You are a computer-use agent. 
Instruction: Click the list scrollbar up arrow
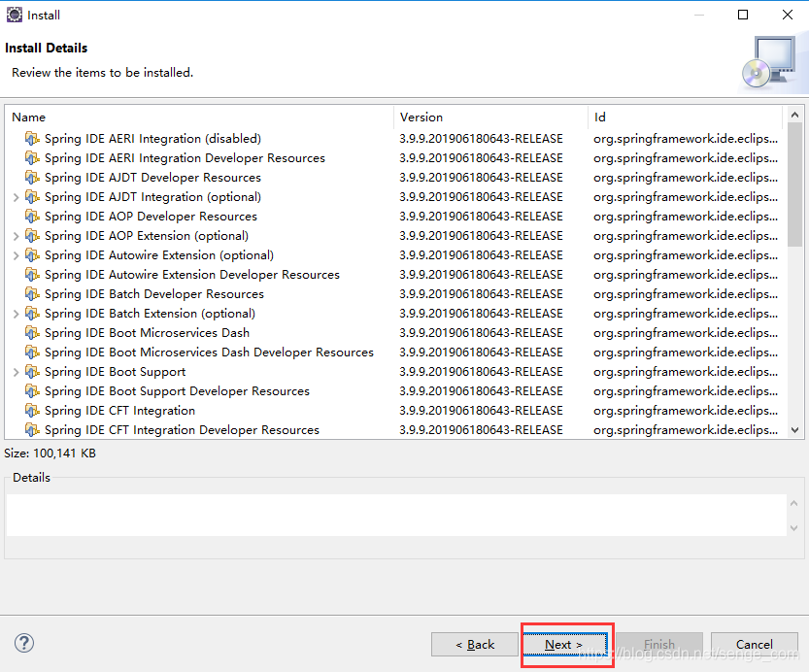click(x=794, y=115)
